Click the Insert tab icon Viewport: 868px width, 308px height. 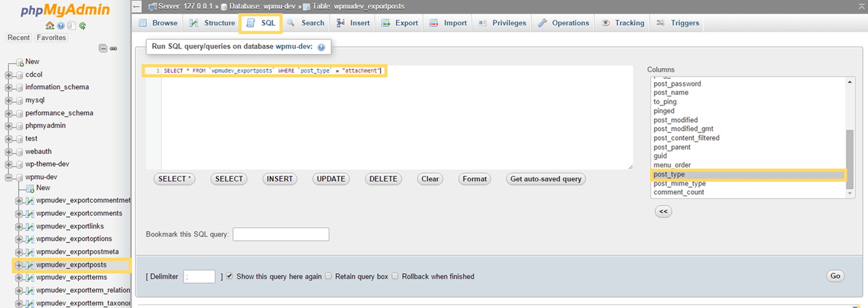coord(340,23)
